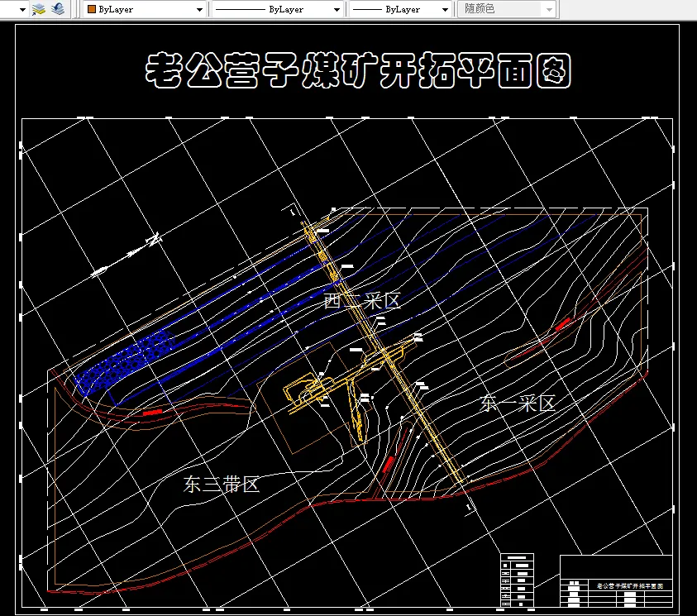Image resolution: width=697 pixels, height=616 pixels.
Task: Select the 西二采区 label near center
Action: [361, 301]
